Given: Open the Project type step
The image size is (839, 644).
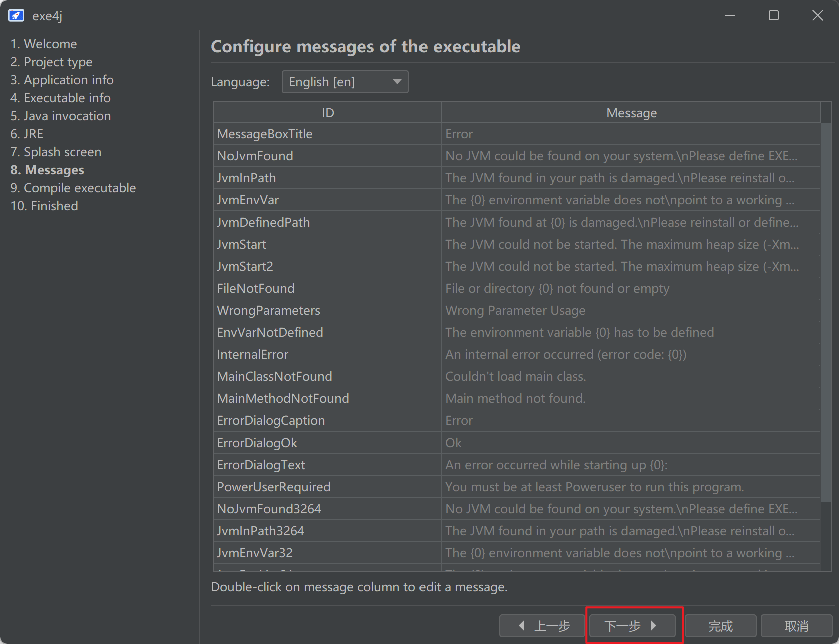Looking at the screenshot, I should click(52, 62).
